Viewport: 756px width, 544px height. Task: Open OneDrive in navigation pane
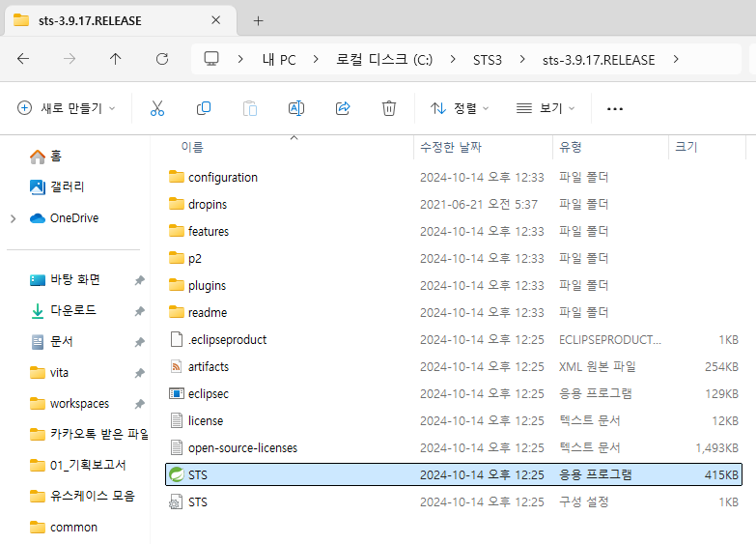coord(64,218)
